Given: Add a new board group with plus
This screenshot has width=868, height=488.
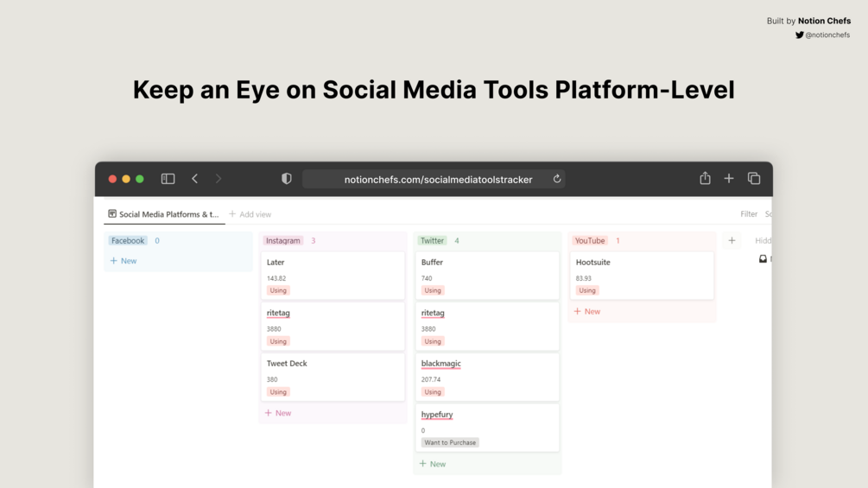Looking at the screenshot, I should click(732, 241).
